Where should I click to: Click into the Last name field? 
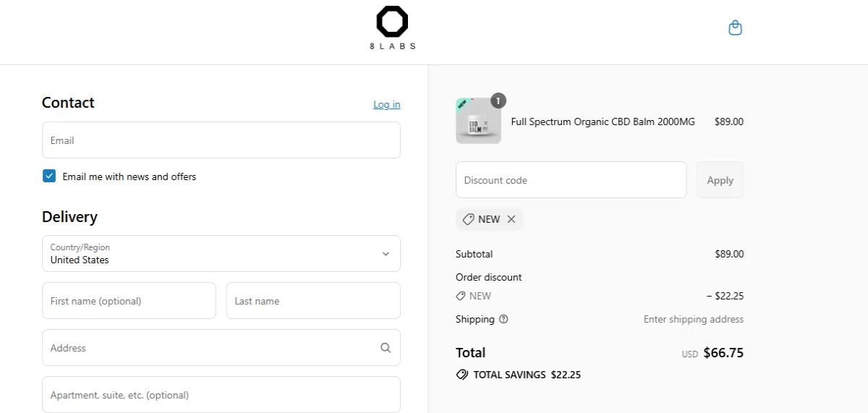[x=312, y=301]
